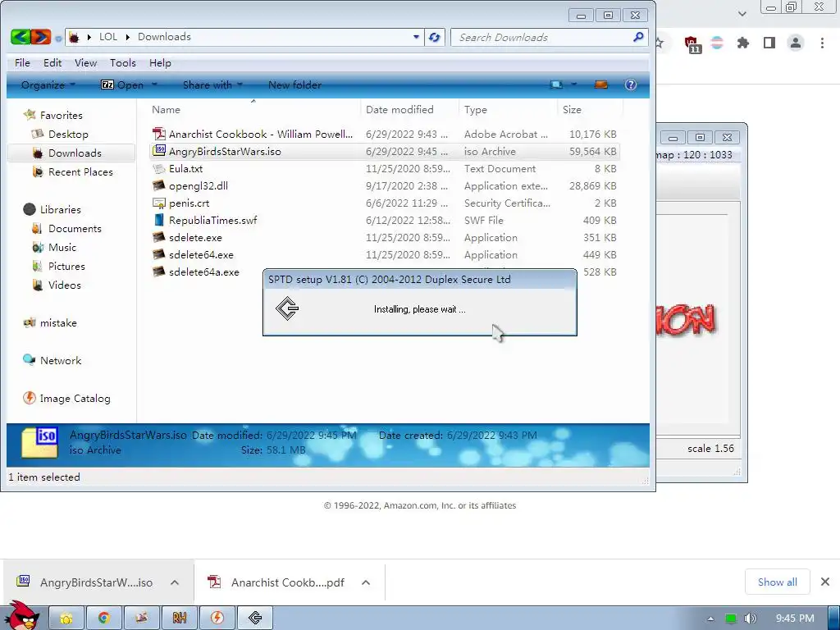Click the AngryBirdsStarWars.iso file icon
Viewport: 840px width, 630px height.
(158, 151)
